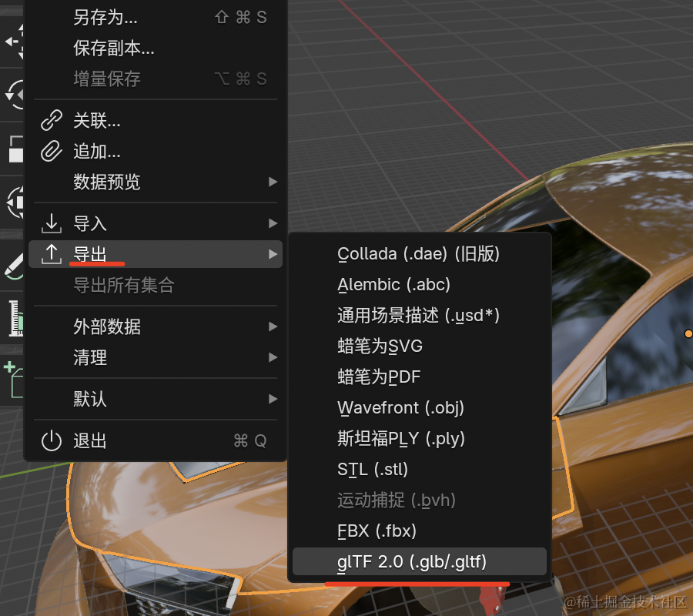Select 蜡笔为PDF export option
Viewport: 693px width, 616px height.
(x=420, y=377)
